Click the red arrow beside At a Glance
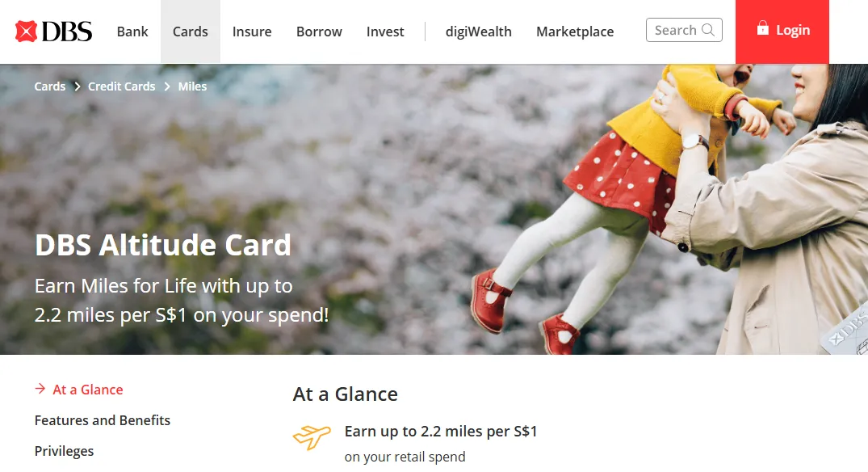The width and height of the screenshot is (868, 472). tap(40, 389)
